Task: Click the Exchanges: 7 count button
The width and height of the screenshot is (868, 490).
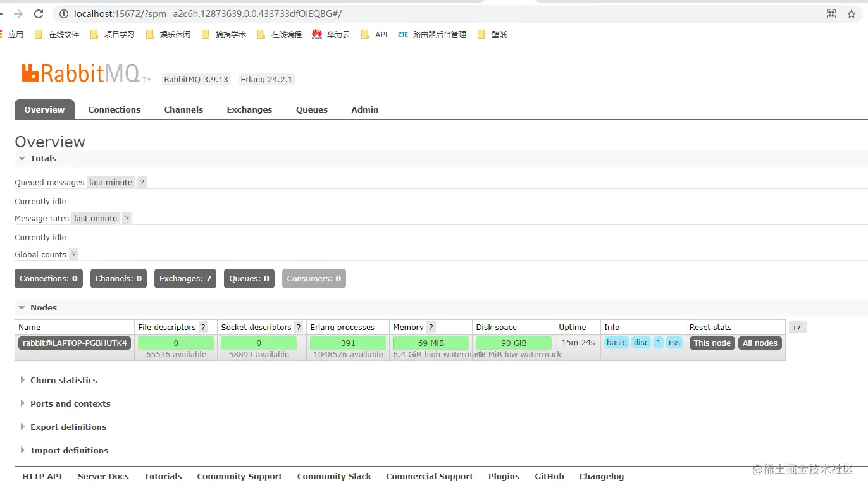Action: tap(185, 278)
